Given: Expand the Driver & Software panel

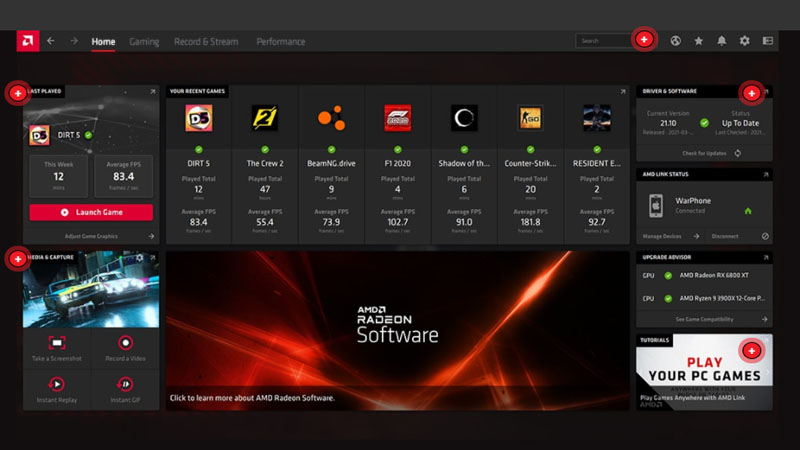Looking at the screenshot, I should (x=766, y=91).
